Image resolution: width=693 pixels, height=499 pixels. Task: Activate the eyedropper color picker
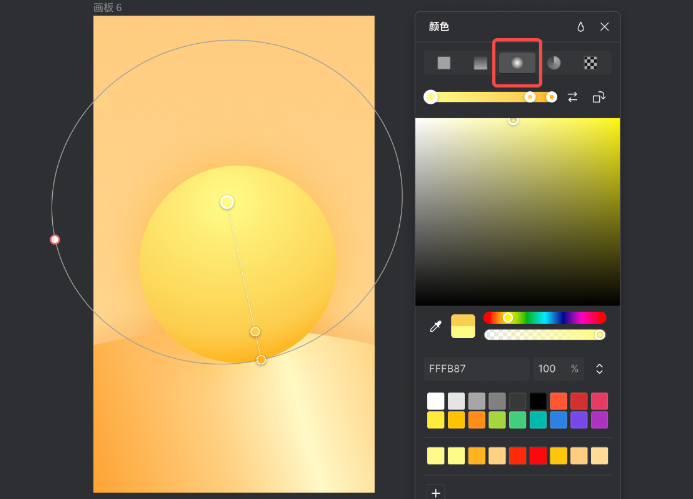[x=435, y=326]
